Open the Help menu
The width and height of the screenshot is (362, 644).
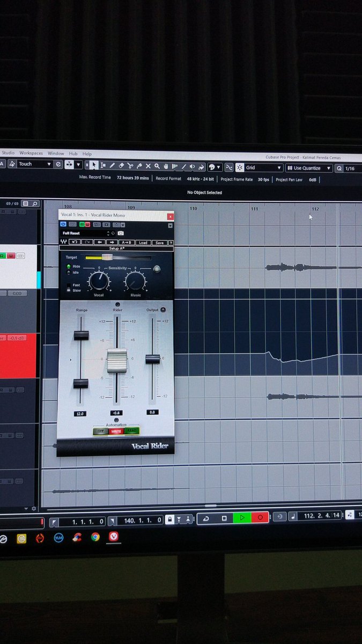coord(87,154)
